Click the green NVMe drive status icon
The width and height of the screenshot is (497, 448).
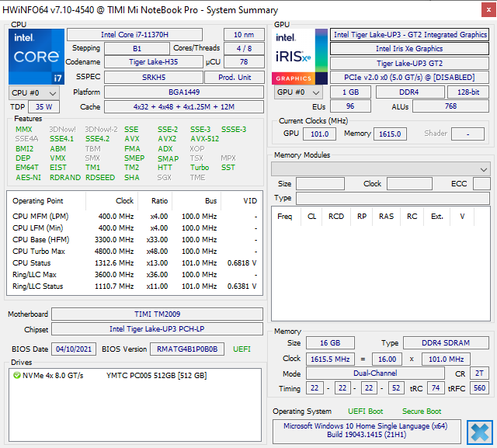(17, 376)
